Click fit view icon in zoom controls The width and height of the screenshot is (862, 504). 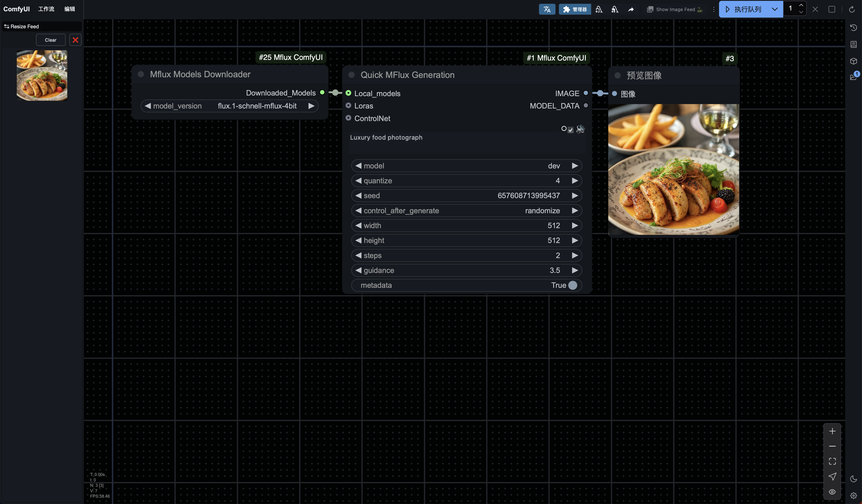click(x=832, y=461)
